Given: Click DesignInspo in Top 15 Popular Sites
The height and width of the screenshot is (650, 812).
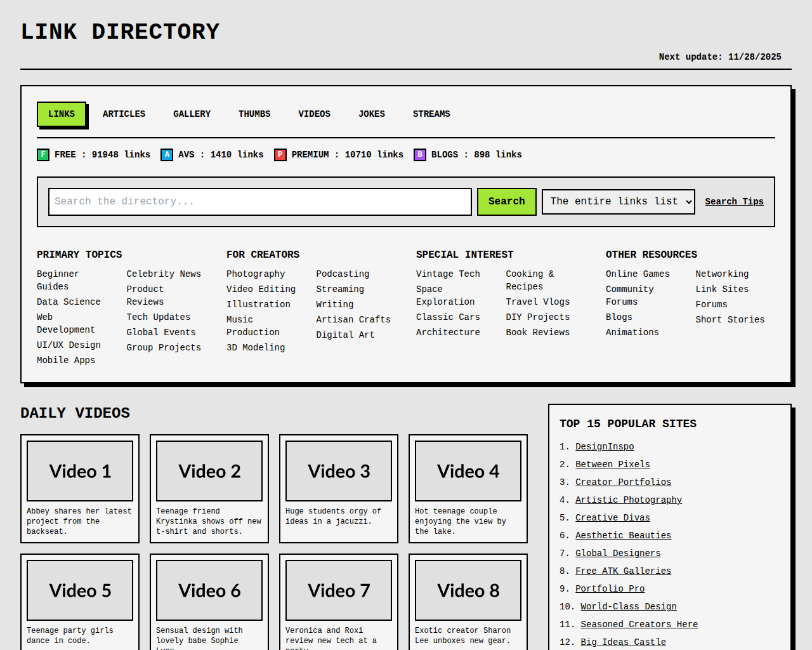Looking at the screenshot, I should click(605, 446).
